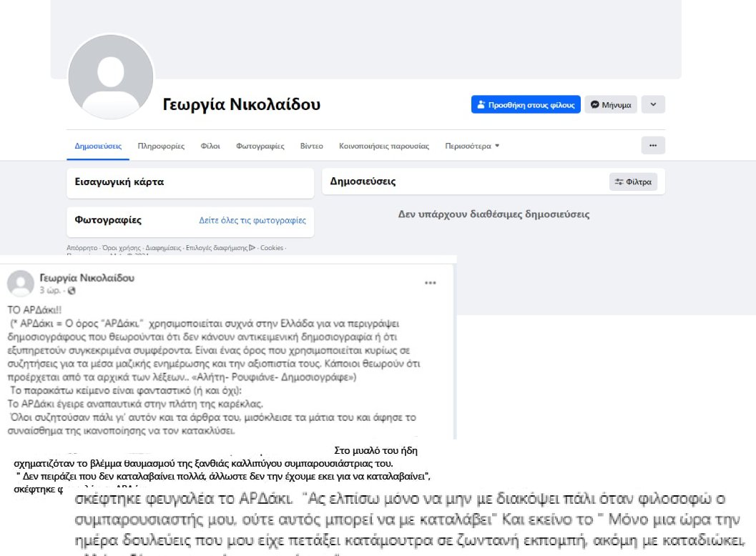Click the globe audience icon on the post

[72, 291]
